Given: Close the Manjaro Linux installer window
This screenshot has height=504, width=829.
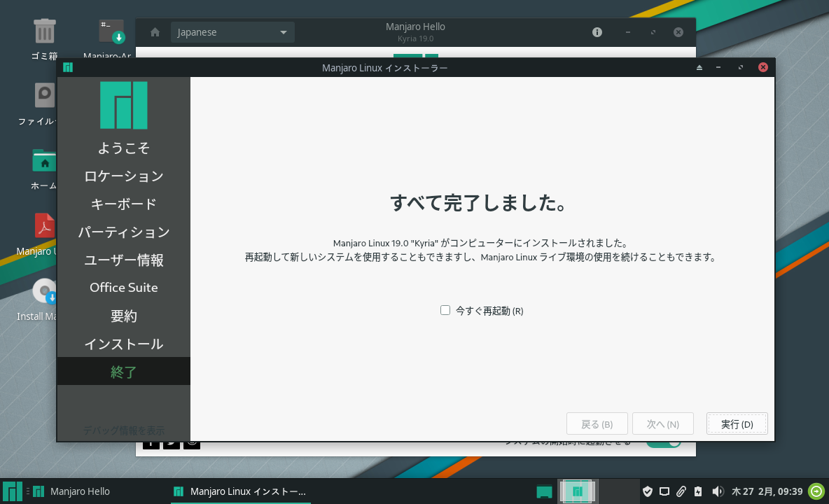Looking at the screenshot, I should (763, 67).
